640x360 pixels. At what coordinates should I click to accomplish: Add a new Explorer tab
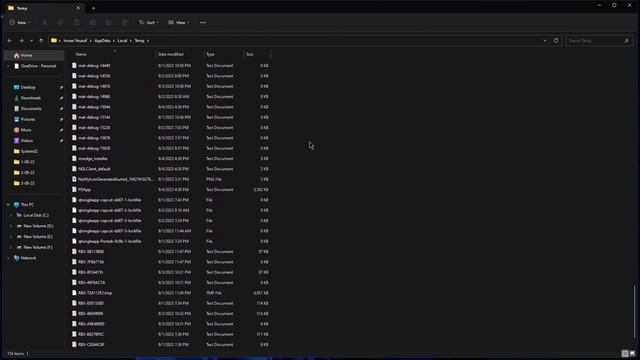(x=93, y=8)
